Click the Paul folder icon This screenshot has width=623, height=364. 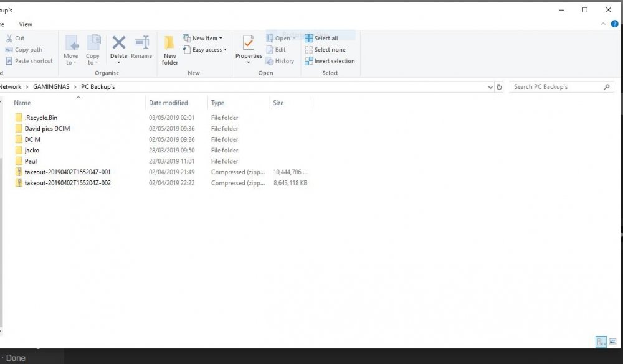[x=19, y=161]
